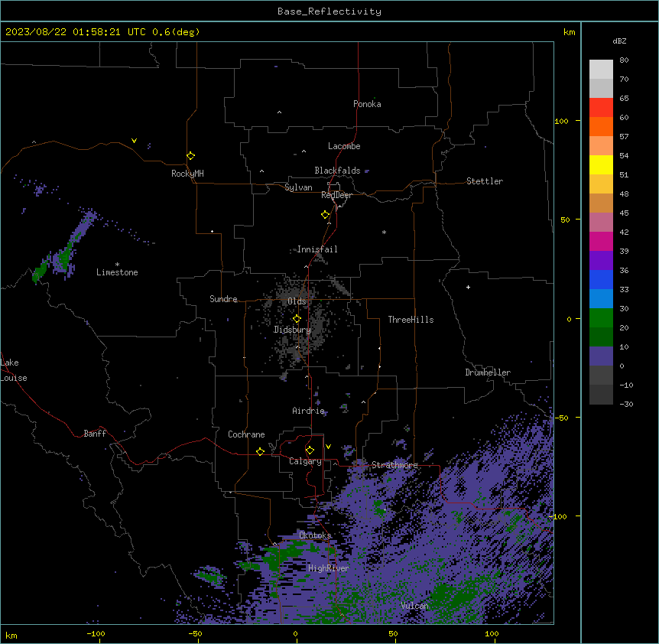Viewport: 659px width, 644px height.
Task: Click the Base_Reflectivity title text
Action: [x=329, y=11]
